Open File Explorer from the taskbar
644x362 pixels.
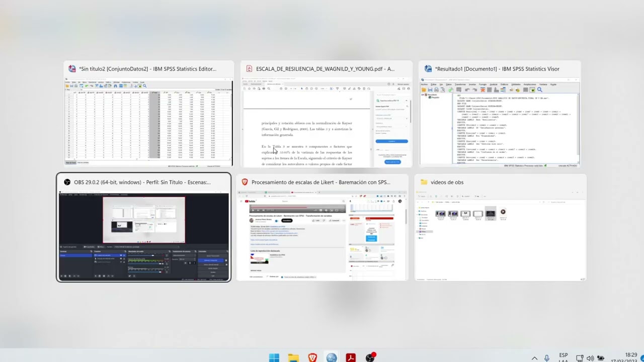coord(293,357)
